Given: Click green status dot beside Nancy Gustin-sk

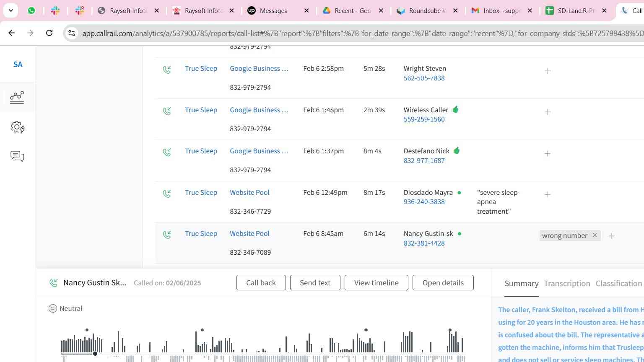Looking at the screenshot, I should point(460,234).
